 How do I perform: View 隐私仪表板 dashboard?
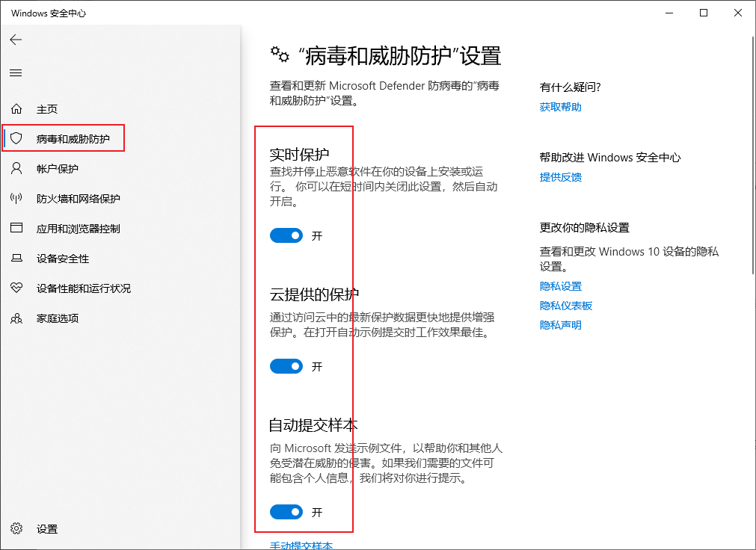click(x=566, y=305)
